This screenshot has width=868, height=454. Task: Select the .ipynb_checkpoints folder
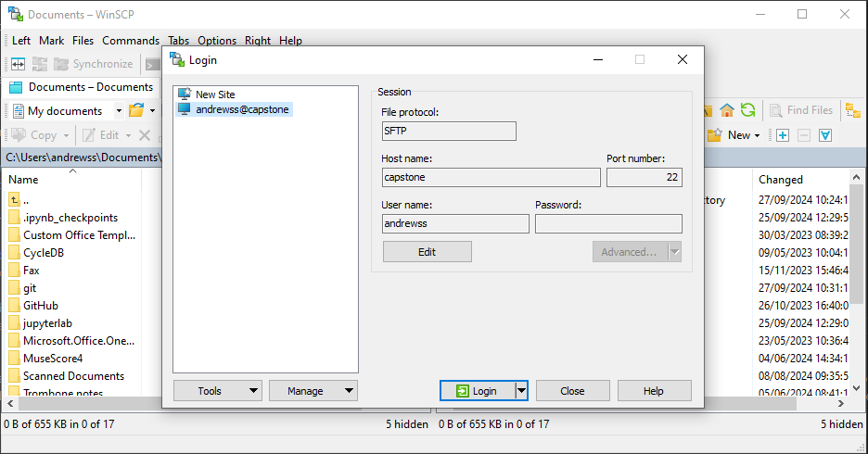(x=63, y=218)
